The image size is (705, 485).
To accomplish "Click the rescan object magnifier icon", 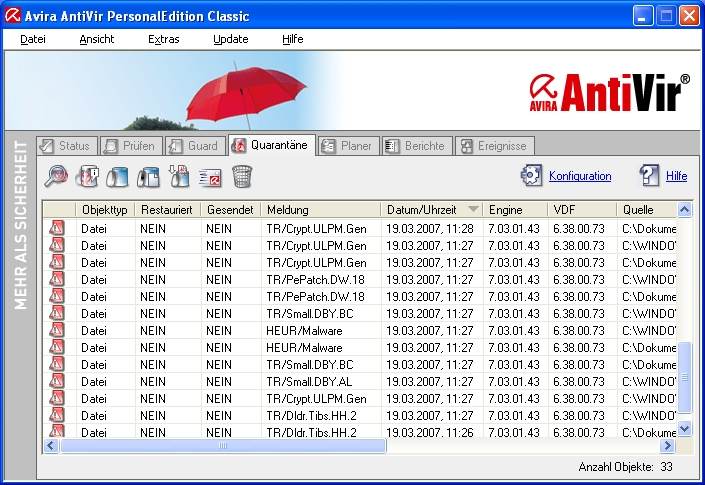I will (x=56, y=176).
